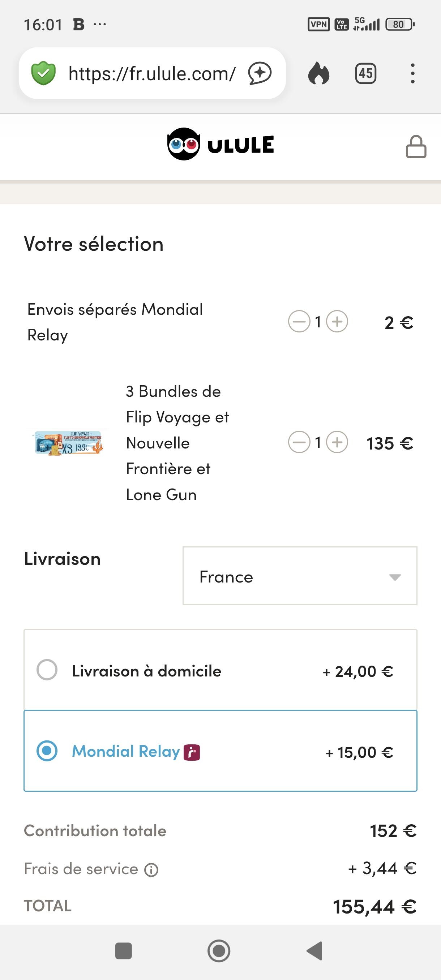The image size is (441, 980).
Task: Open the three-dot browser menu
Action: [412, 73]
